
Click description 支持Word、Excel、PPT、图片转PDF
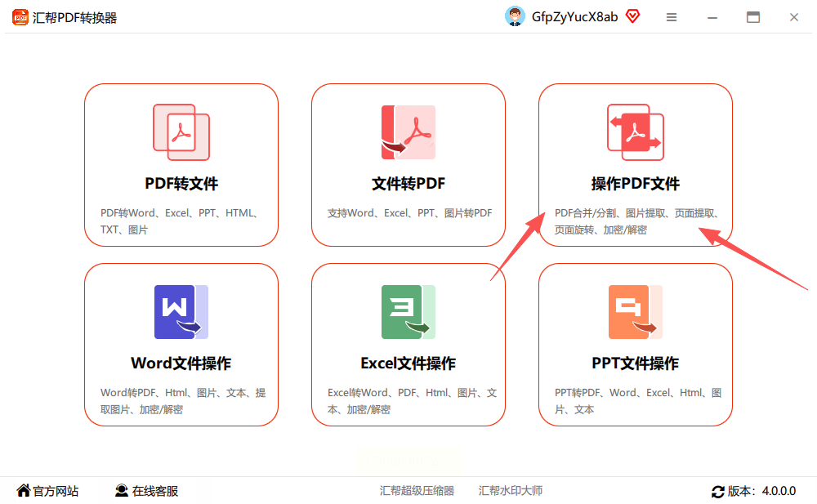[409, 212]
